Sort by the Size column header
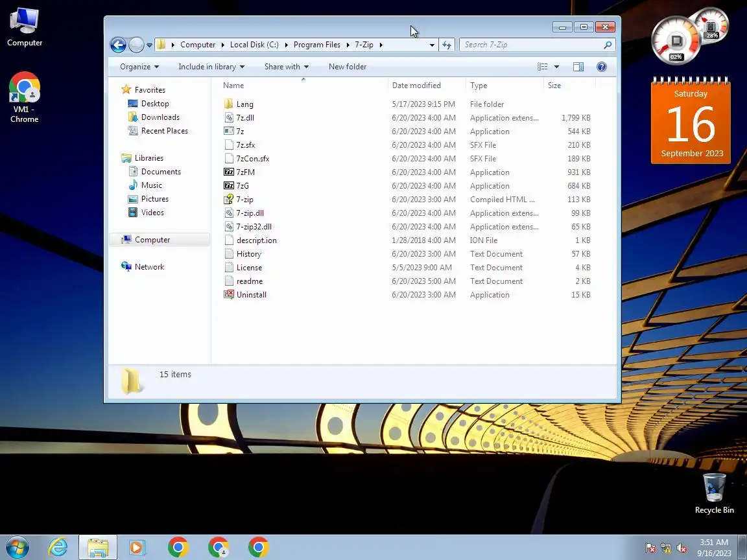Image resolution: width=747 pixels, height=560 pixels. coord(554,86)
